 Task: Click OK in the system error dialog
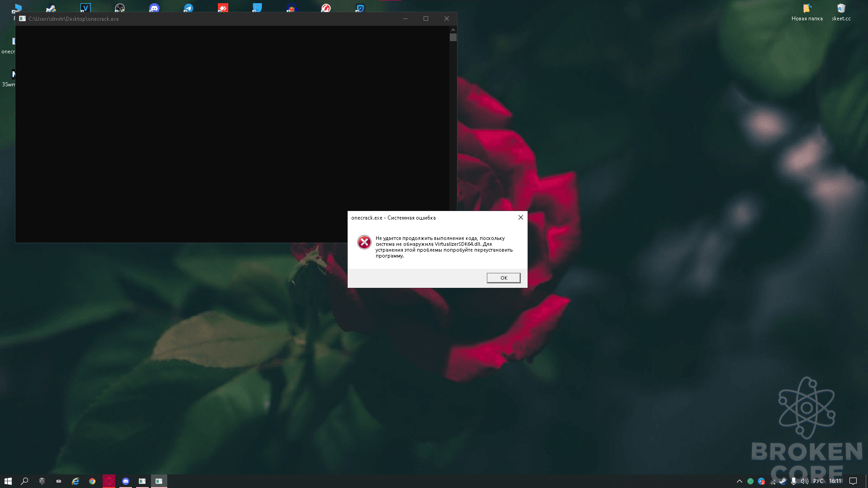click(x=504, y=278)
